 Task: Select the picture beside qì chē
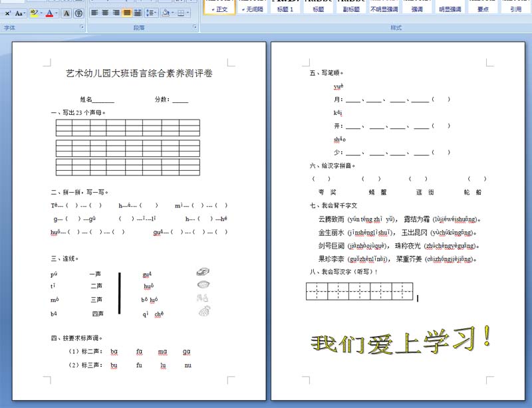pos(204,311)
